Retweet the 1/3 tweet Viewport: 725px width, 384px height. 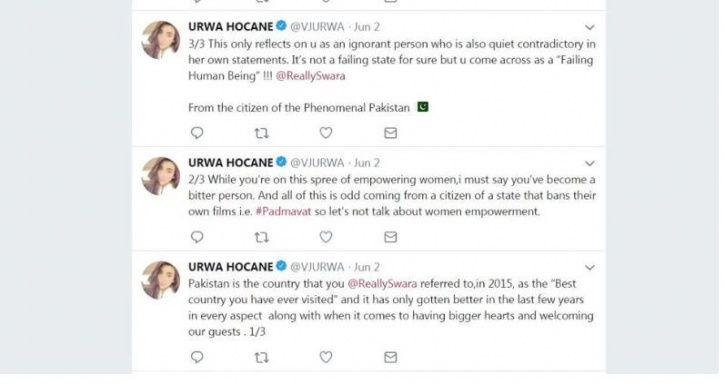pyautogui.click(x=261, y=358)
